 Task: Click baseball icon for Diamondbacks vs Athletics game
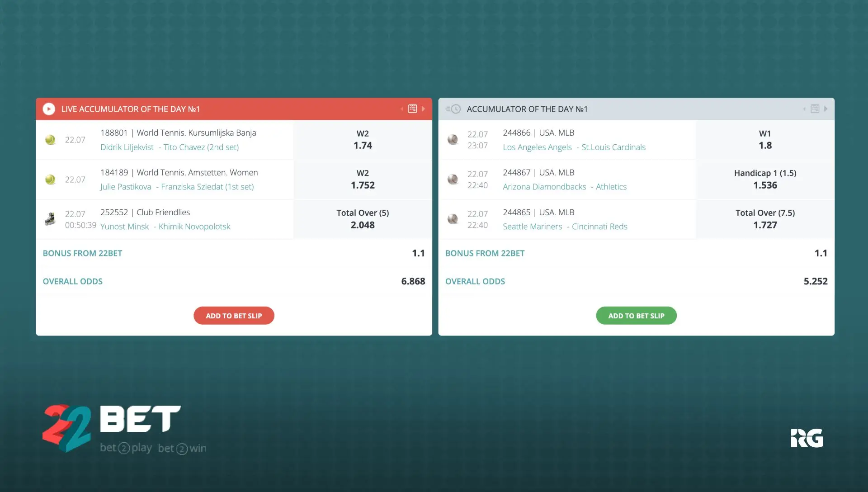453,180
